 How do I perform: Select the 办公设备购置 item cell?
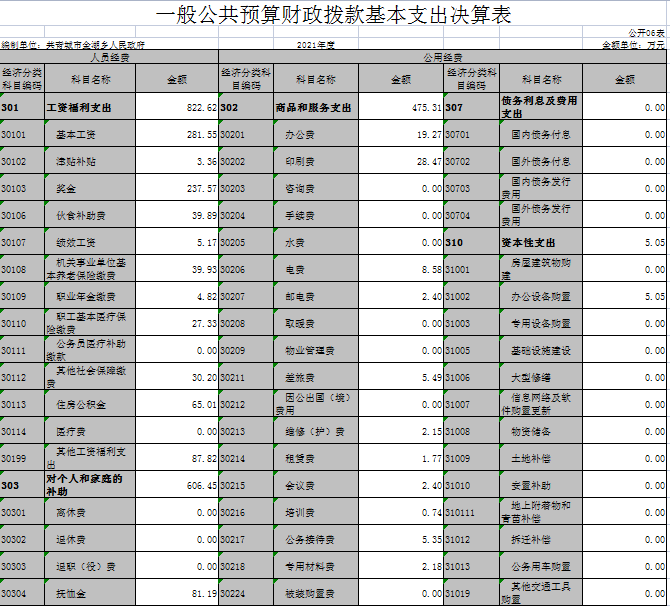(540, 297)
